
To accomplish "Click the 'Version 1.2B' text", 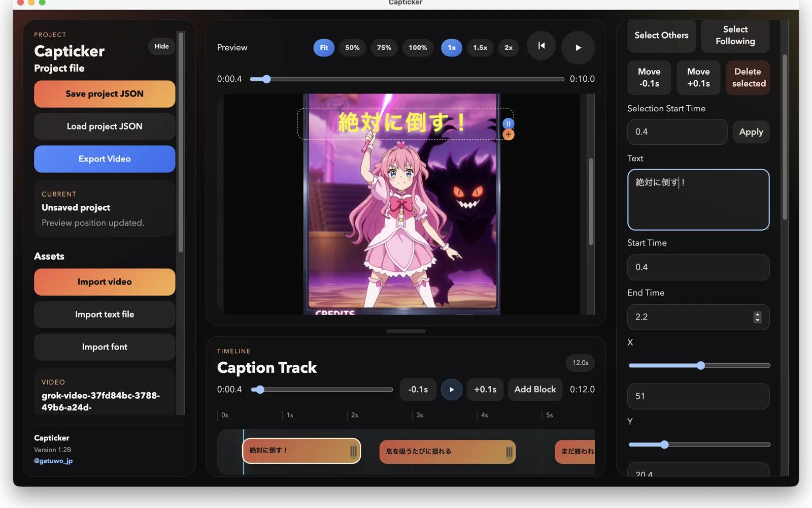I will pyautogui.click(x=52, y=450).
